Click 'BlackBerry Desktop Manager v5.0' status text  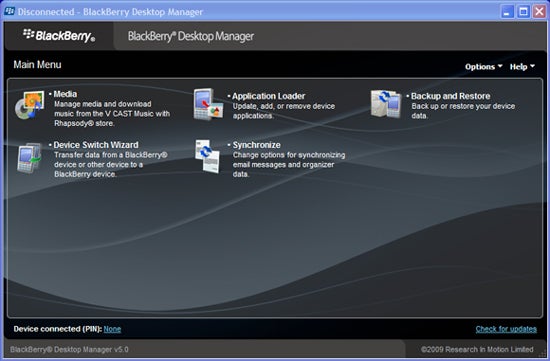point(69,349)
